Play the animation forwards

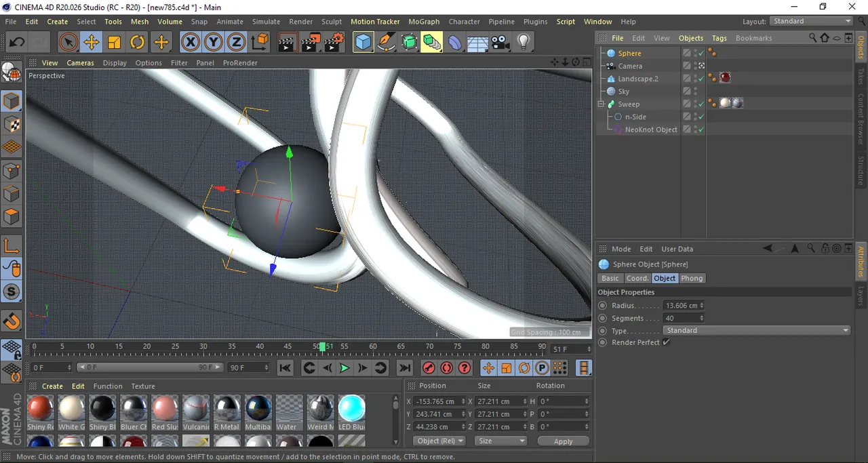[344, 368]
